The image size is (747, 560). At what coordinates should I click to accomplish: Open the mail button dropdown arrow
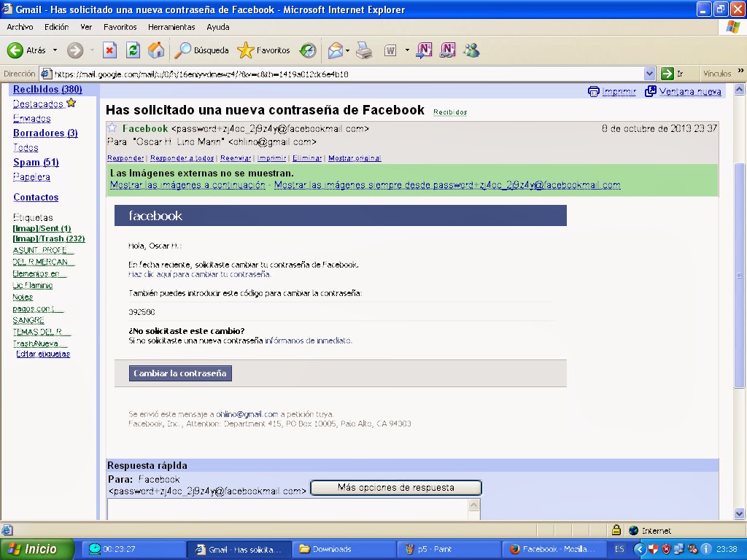347,50
